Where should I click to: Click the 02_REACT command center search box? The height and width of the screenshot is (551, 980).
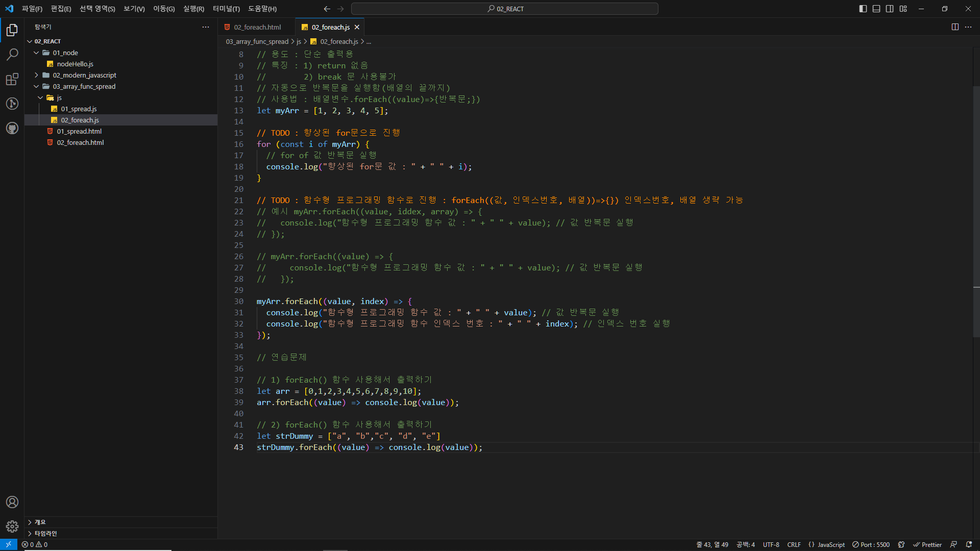[x=504, y=9]
